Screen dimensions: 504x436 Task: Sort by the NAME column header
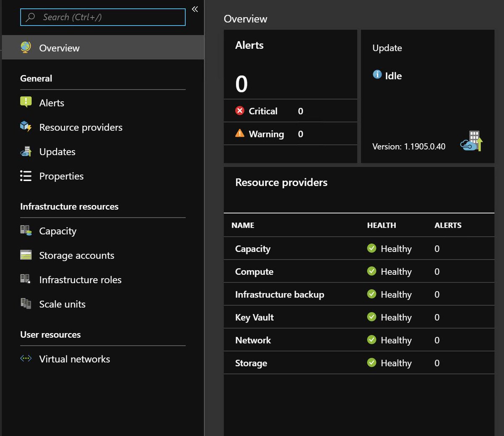[243, 225]
